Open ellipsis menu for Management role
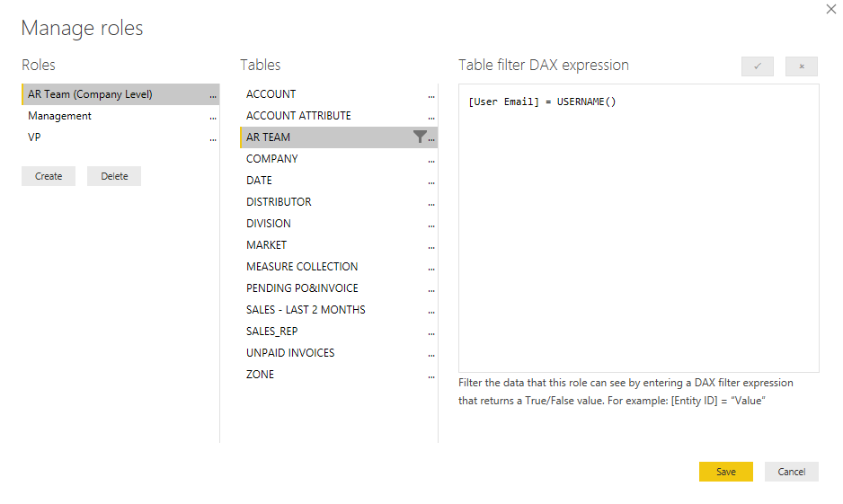Image resolution: width=843 pixels, height=504 pixels. coord(213,117)
